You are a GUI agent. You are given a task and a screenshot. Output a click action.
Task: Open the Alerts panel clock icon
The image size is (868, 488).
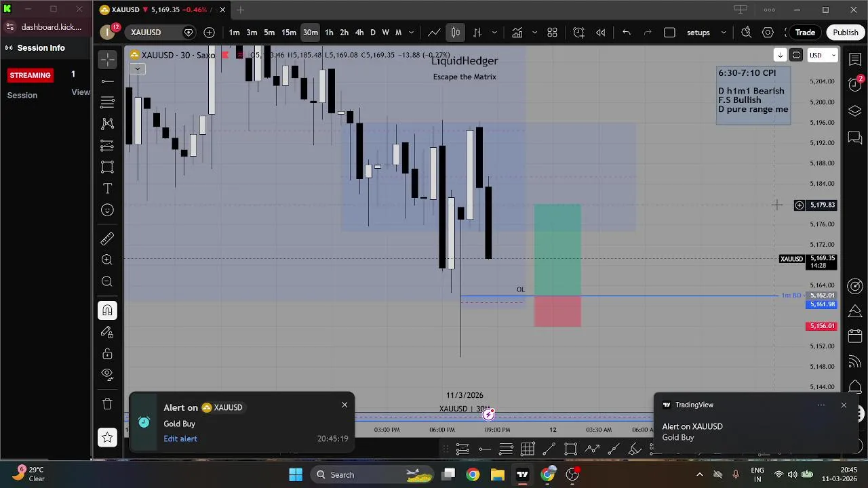pyautogui.click(x=855, y=85)
